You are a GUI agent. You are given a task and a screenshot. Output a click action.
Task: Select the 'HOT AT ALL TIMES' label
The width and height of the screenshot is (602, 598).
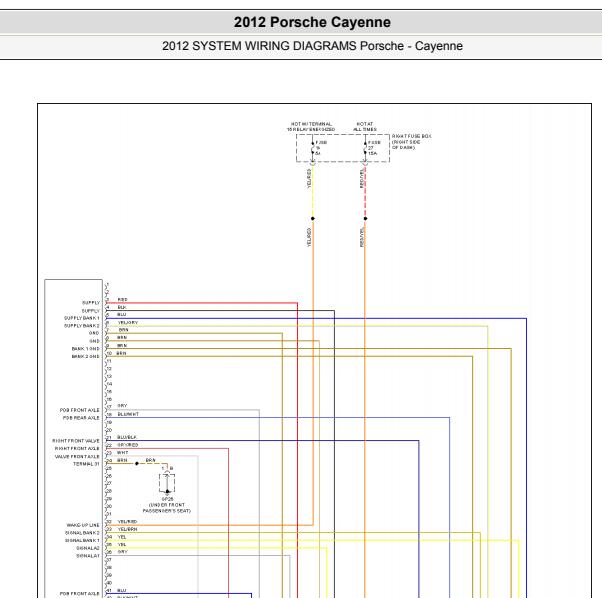point(365,127)
